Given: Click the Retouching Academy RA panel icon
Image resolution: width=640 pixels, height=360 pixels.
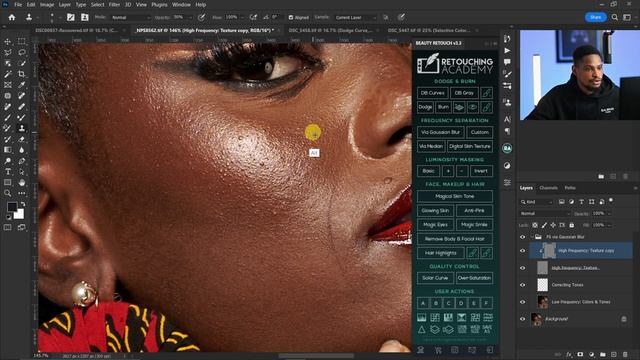Looking at the screenshot, I should click(x=507, y=149).
